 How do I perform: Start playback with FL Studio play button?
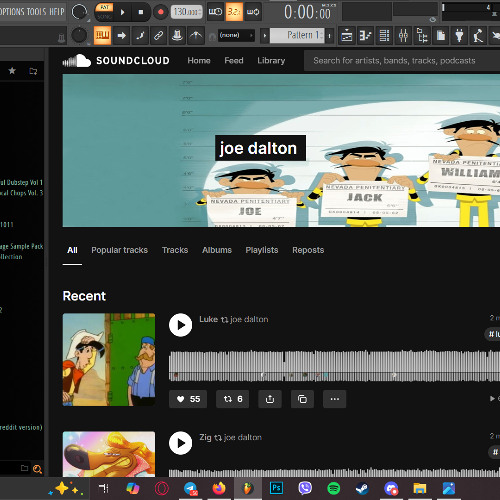coord(122,12)
